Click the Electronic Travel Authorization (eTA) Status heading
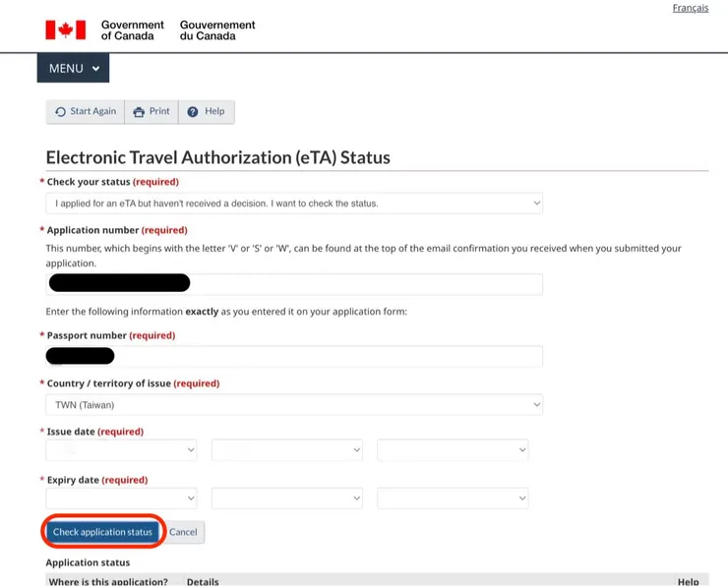Screen dimensions: 728x586 217,157
